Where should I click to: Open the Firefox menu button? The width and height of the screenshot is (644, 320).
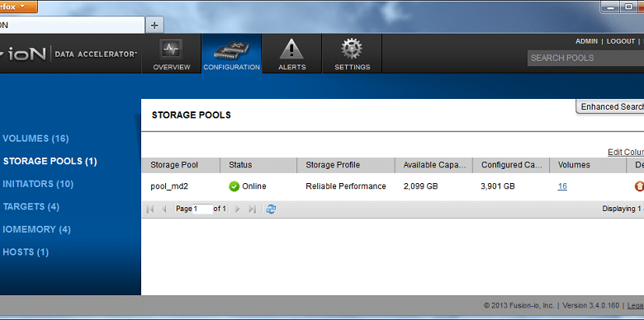(x=18, y=7)
